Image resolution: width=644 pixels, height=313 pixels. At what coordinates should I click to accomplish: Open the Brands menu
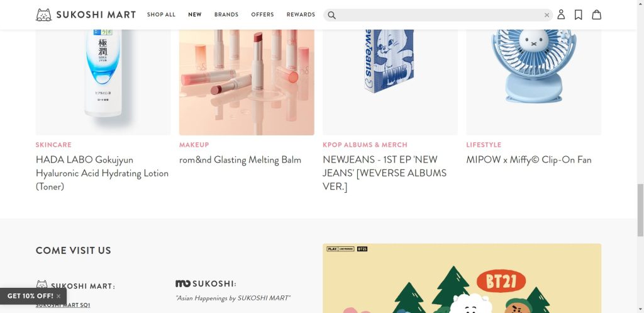(226, 14)
